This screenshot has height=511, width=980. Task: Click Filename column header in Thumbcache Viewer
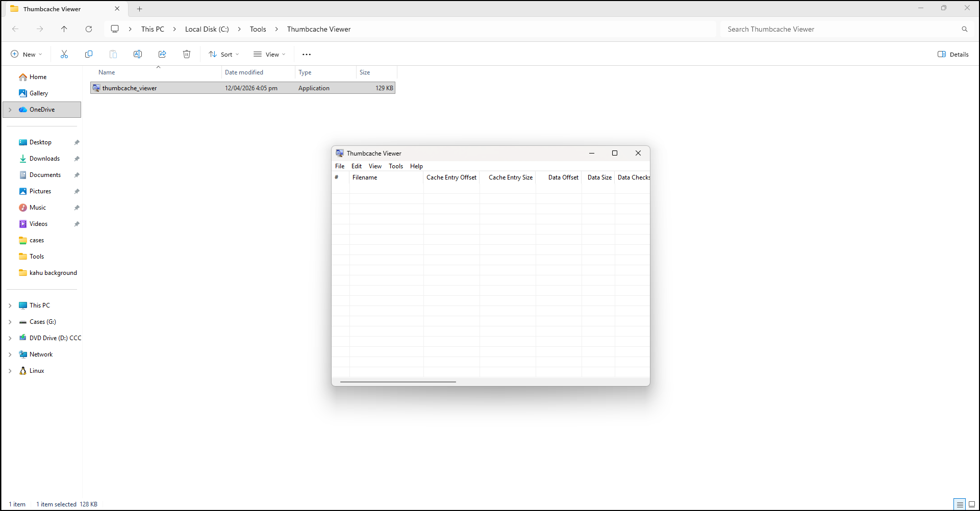point(386,177)
